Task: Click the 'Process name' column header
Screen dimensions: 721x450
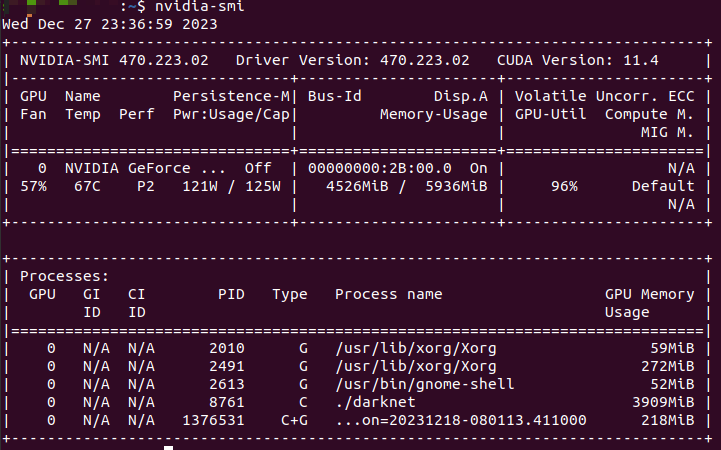Action: tap(389, 294)
